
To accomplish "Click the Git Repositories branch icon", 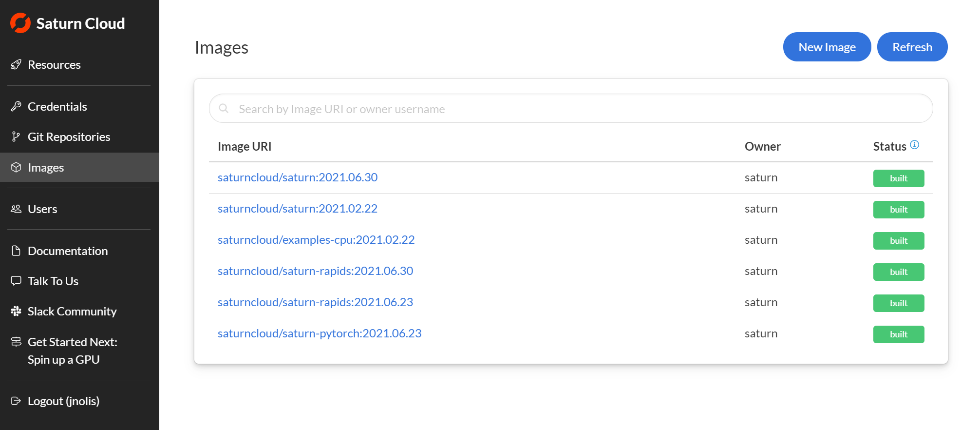I will (x=16, y=137).
